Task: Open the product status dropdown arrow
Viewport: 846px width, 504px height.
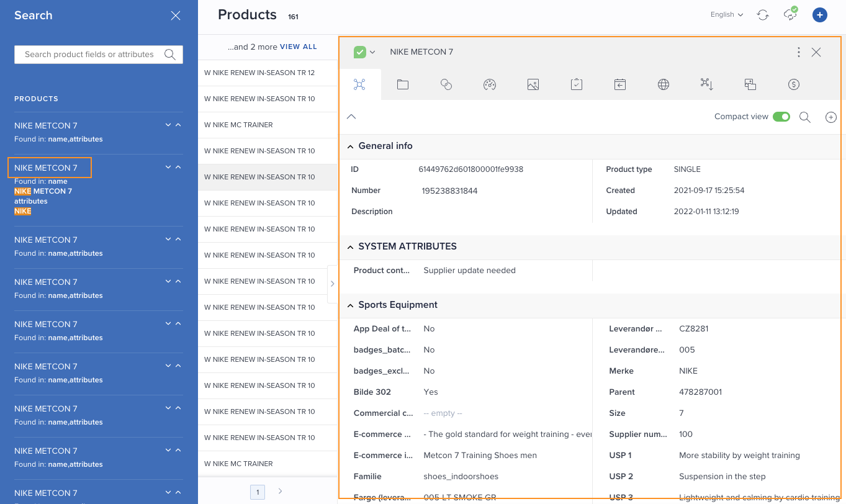Action: click(x=372, y=52)
